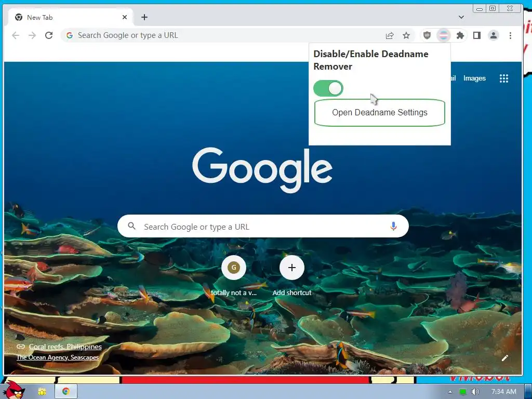Open the Google apps grid
This screenshot has height=399, width=532.
[x=504, y=78]
